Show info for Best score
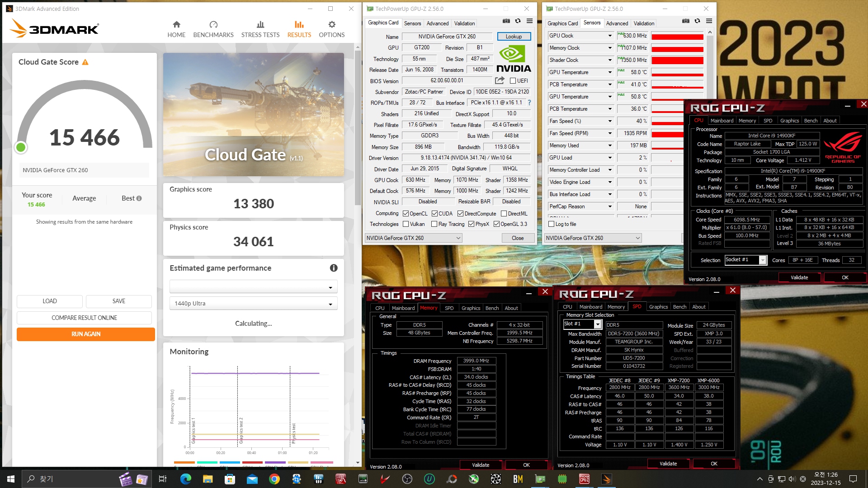The image size is (868, 488). point(139,198)
